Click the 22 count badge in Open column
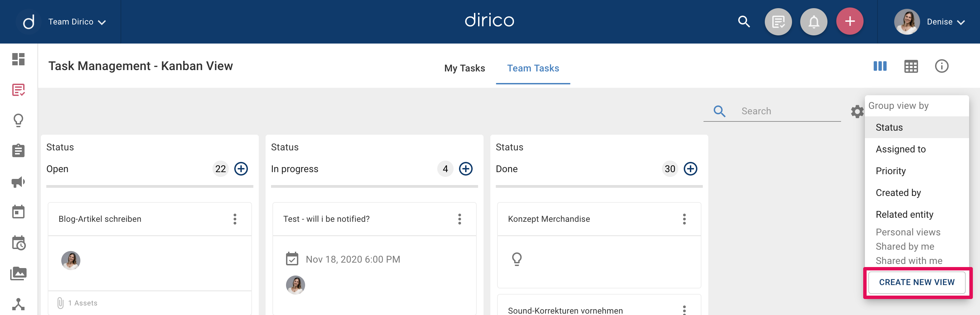Image resolution: width=980 pixels, height=315 pixels. tap(220, 169)
